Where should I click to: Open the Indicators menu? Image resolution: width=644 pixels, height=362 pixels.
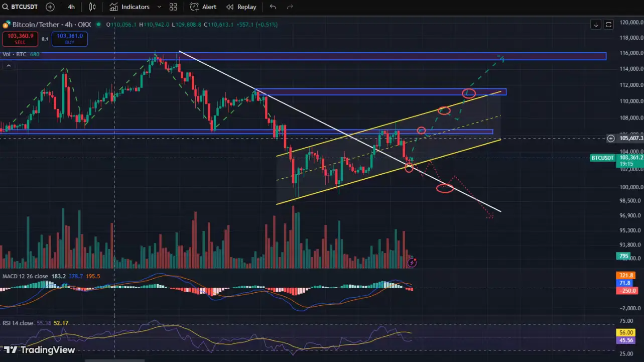pos(130,7)
